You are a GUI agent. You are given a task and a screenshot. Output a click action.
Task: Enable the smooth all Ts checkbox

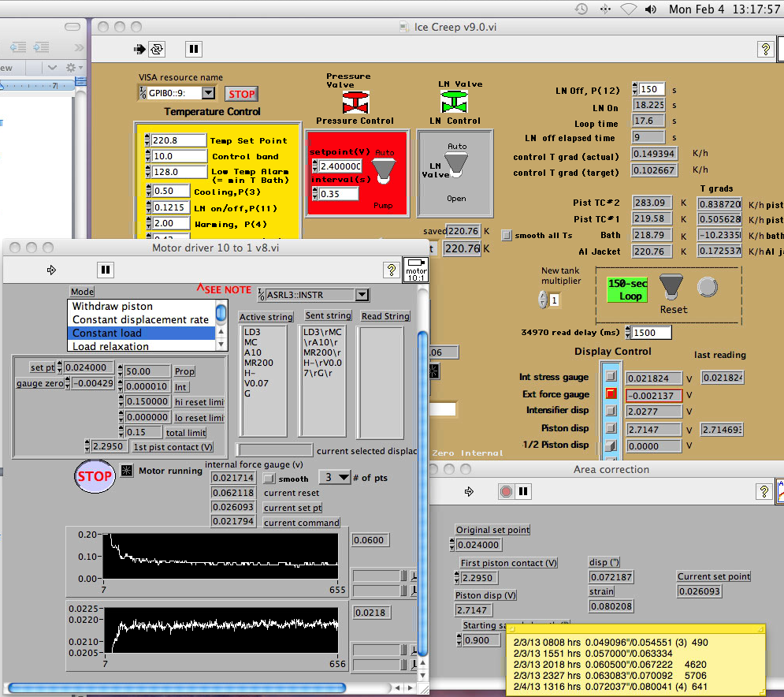[507, 235]
